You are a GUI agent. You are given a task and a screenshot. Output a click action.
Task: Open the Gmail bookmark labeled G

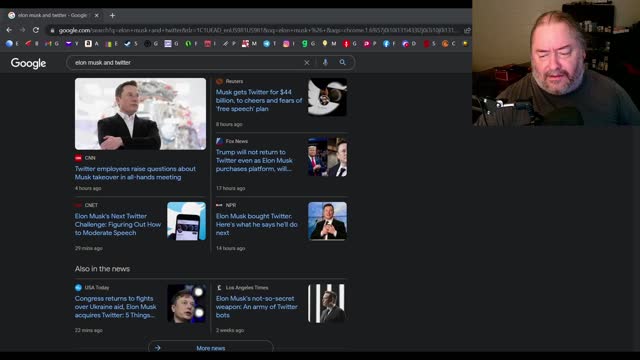point(52,43)
